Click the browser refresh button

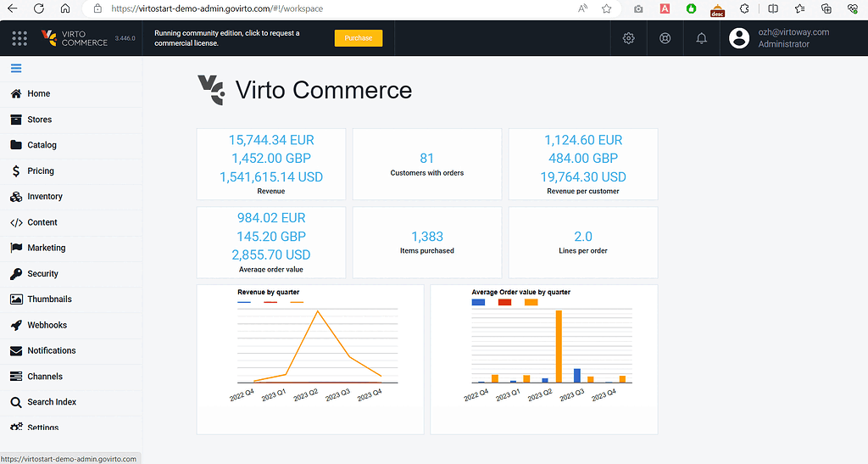point(39,8)
